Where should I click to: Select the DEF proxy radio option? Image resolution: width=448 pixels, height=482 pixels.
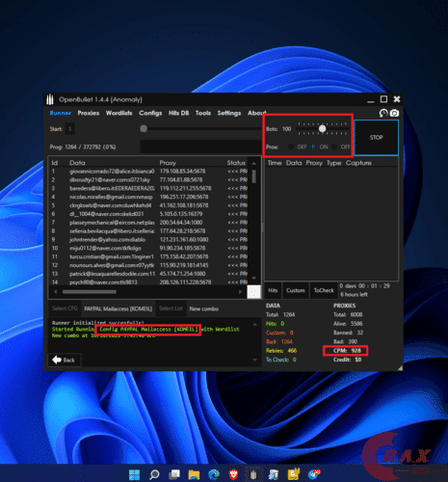click(291, 147)
